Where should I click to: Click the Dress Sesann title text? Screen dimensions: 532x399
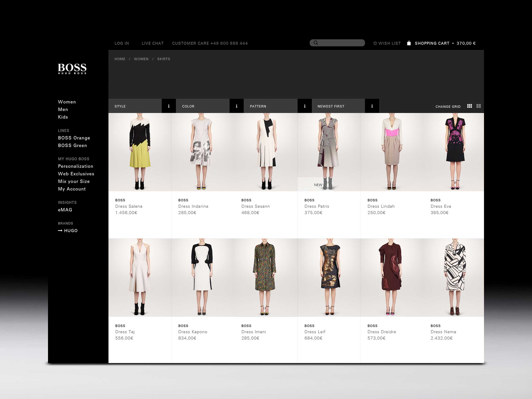[x=255, y=206]
